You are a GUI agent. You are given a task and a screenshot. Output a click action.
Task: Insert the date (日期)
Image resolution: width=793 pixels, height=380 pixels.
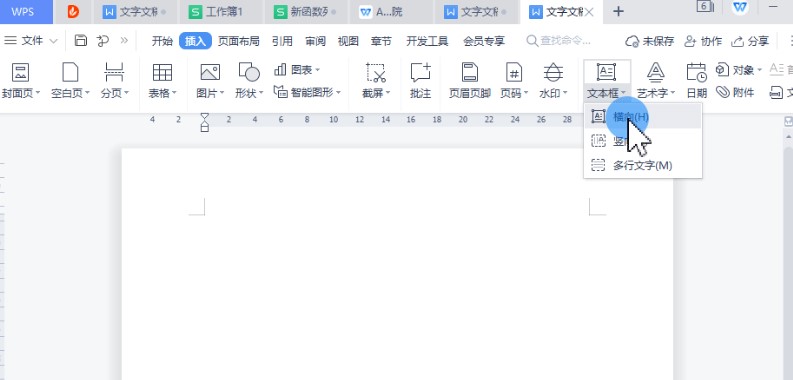click(x=696, y=79)
